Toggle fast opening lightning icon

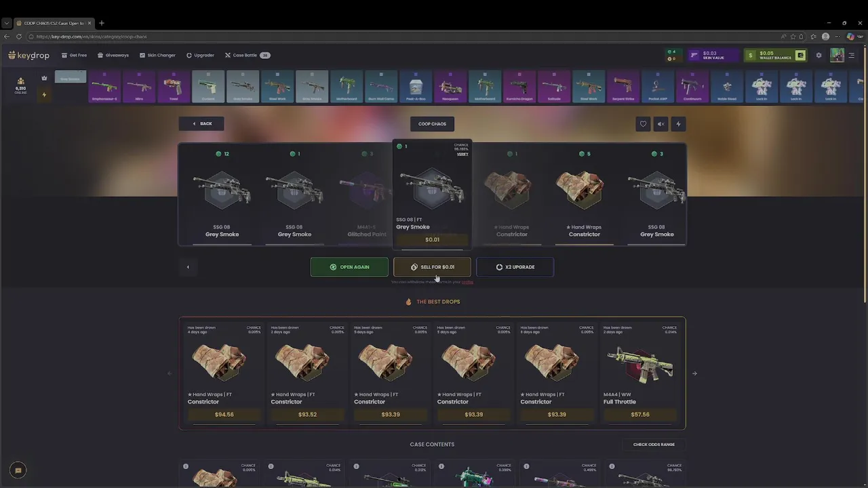pyautogui.click(x=678, y=123)
